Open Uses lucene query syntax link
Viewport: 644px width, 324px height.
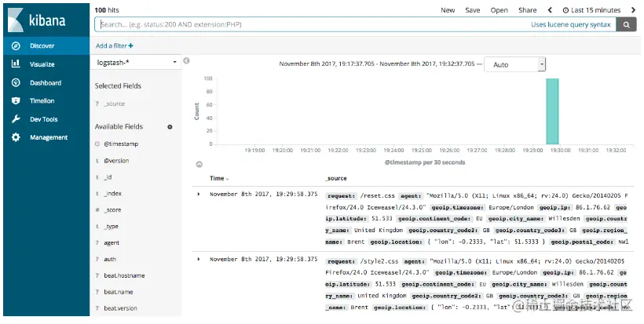pos(570,24)
